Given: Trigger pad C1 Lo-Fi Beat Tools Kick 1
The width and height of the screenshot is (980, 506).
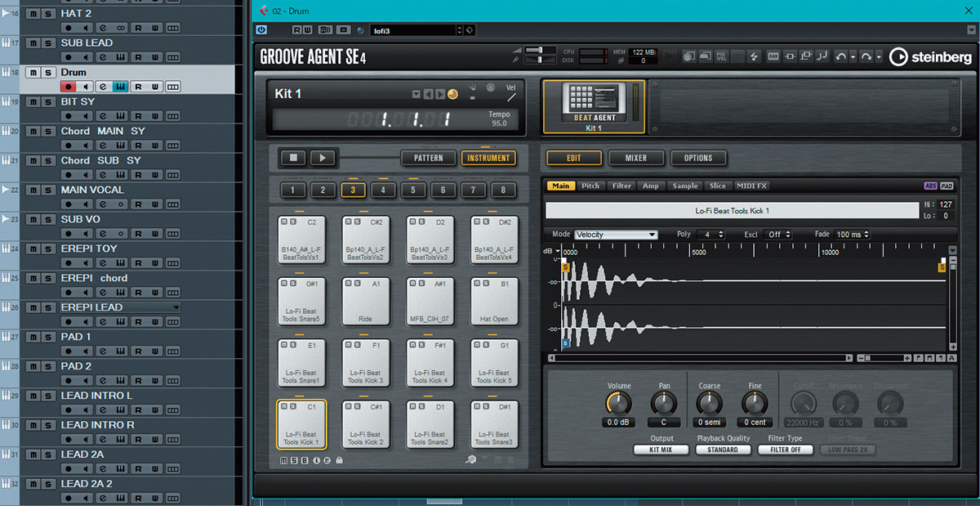Looking at the screenshot, I should point(301,424).
